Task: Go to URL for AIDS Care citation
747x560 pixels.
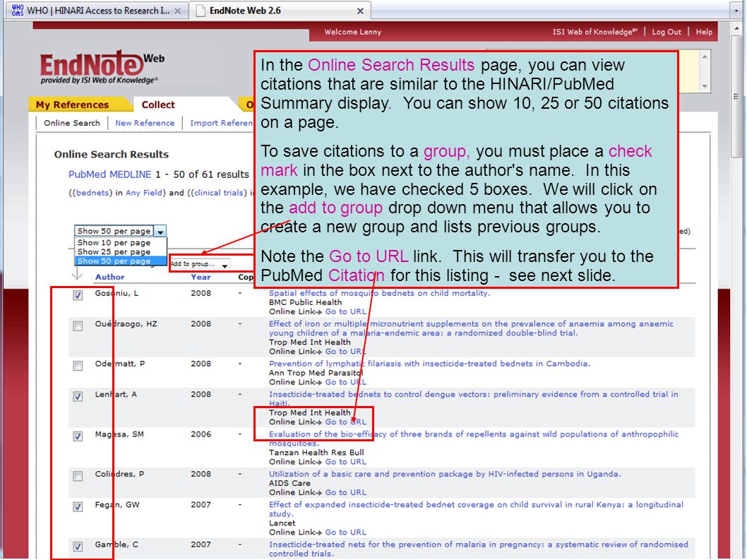Action: [346, 492]
